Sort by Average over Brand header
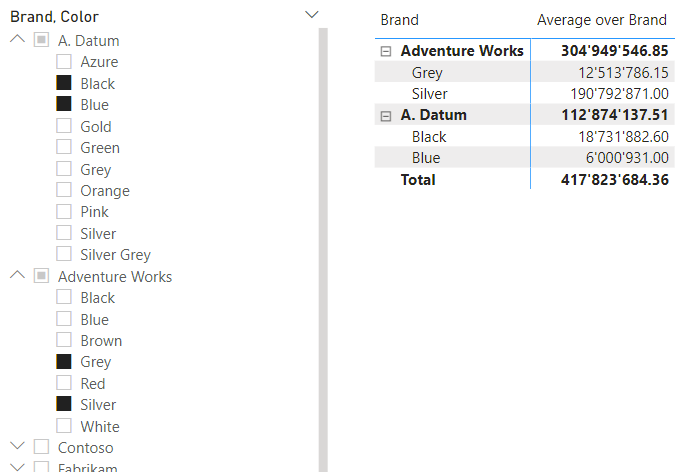Viewport: 683px width, 472px height. coord(601,20)
